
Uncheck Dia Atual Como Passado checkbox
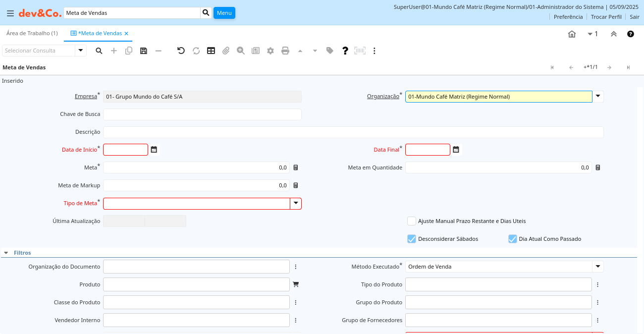[512, 239]
